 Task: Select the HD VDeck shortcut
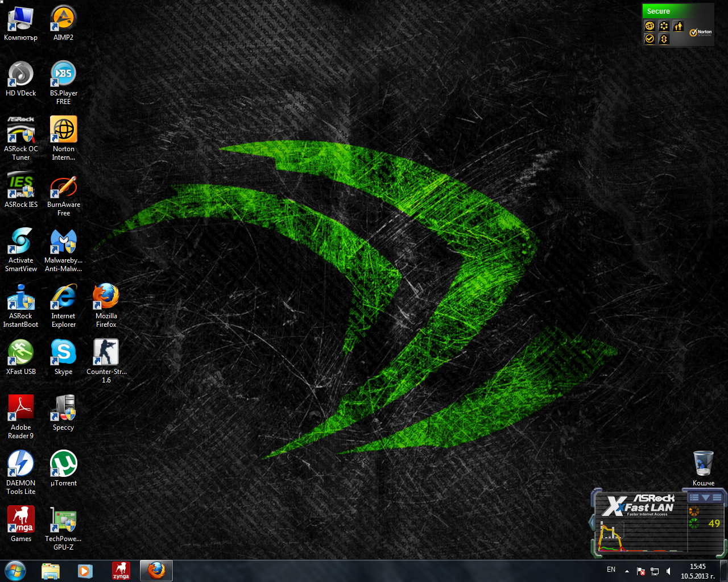coord(20,79)
